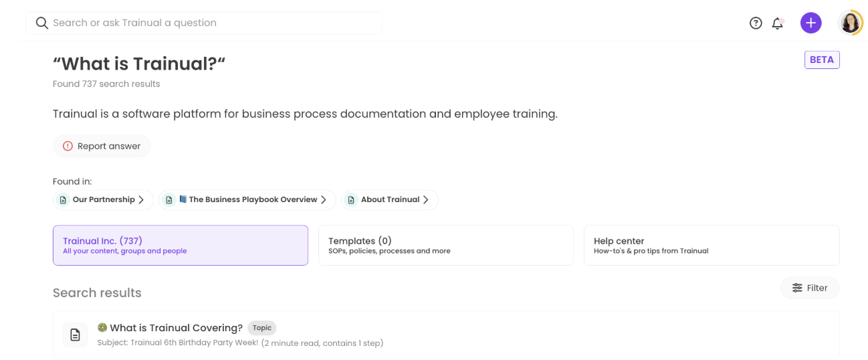Viewport: 868px width, 360px height.
Task: Focus the Search or ask Trainual field
Action: 204,23
